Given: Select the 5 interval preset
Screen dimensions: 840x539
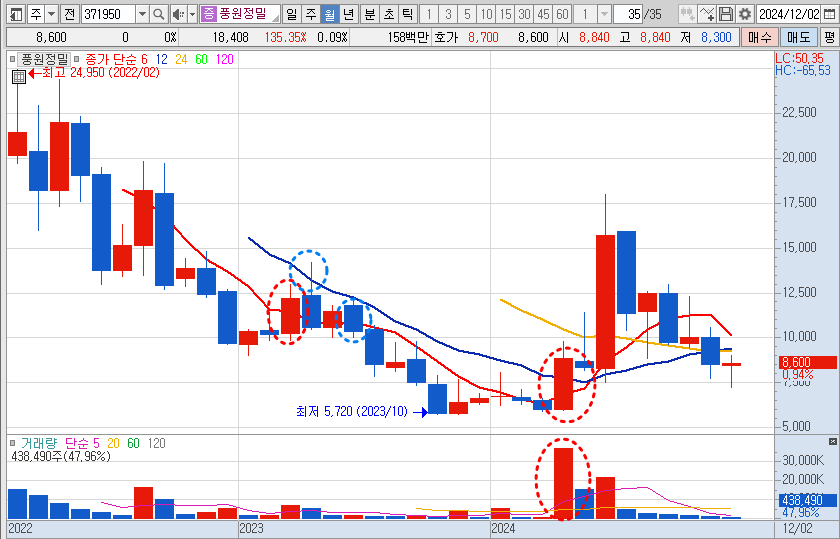Looking at the screenshot, I should 467,14.
